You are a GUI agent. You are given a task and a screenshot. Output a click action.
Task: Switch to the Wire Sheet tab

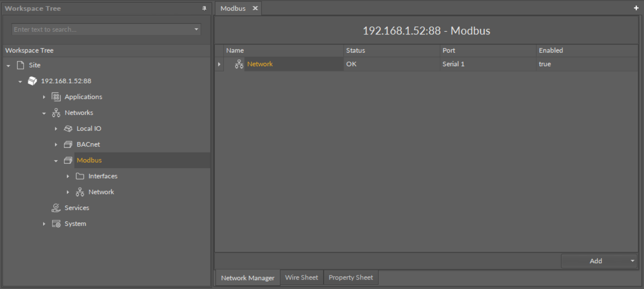pyautogui.click(x=301, y=278)
